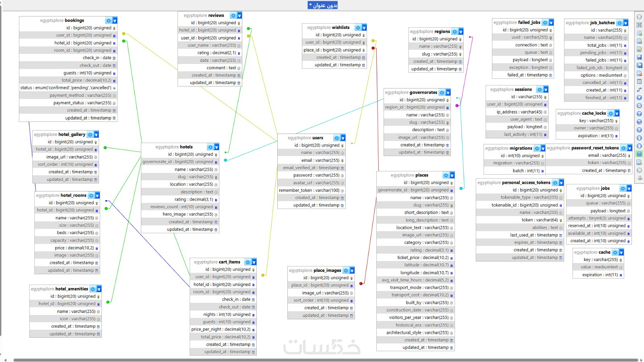Save the current designer page

tap(639, 57)
